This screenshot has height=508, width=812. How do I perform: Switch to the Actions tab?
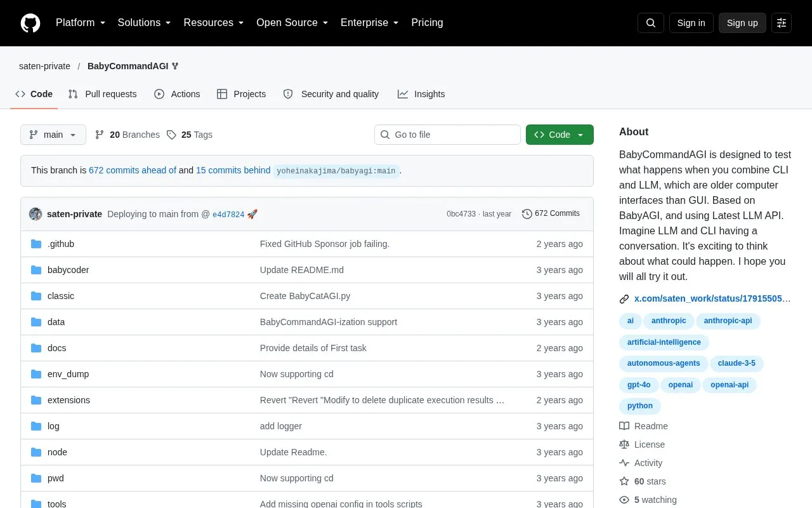(x=177, y=94)
